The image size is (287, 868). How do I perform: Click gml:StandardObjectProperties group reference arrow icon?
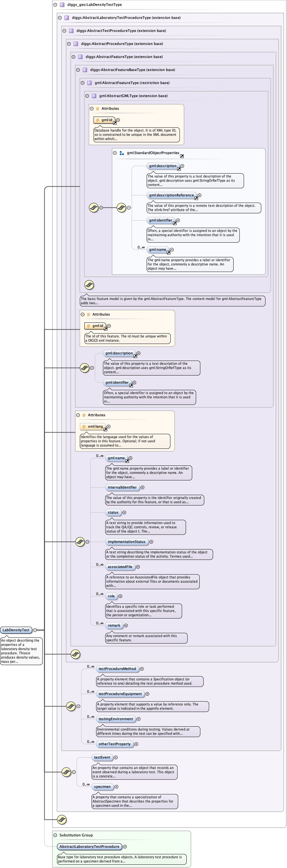click(x=182, y=156)
